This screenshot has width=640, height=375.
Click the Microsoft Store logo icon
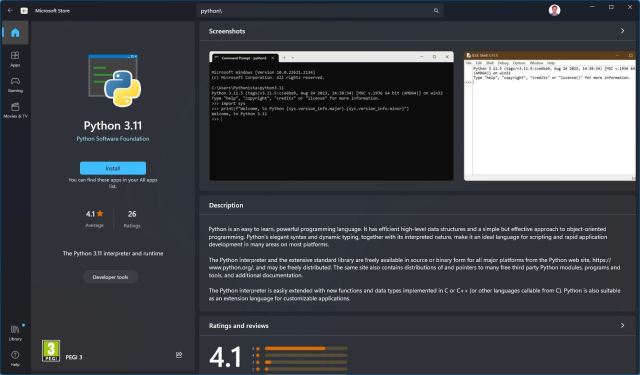click(24, 11)
